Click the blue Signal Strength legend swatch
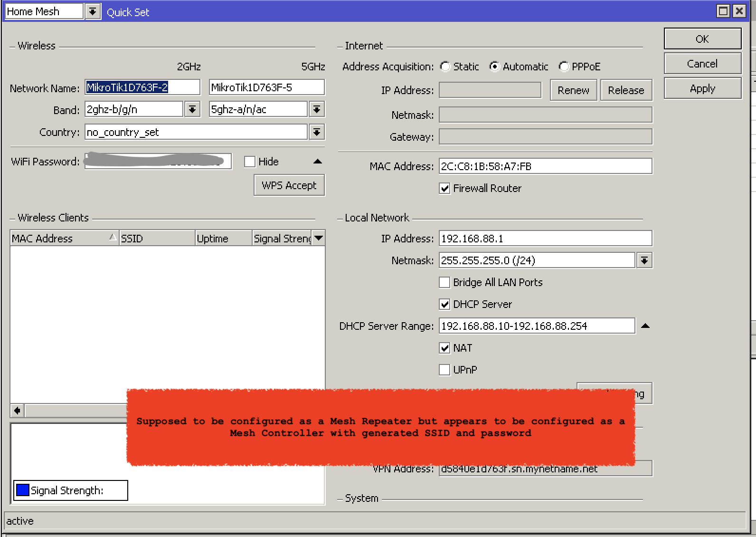The height and width of the screenshot is (537, 756). coord(22,490)
